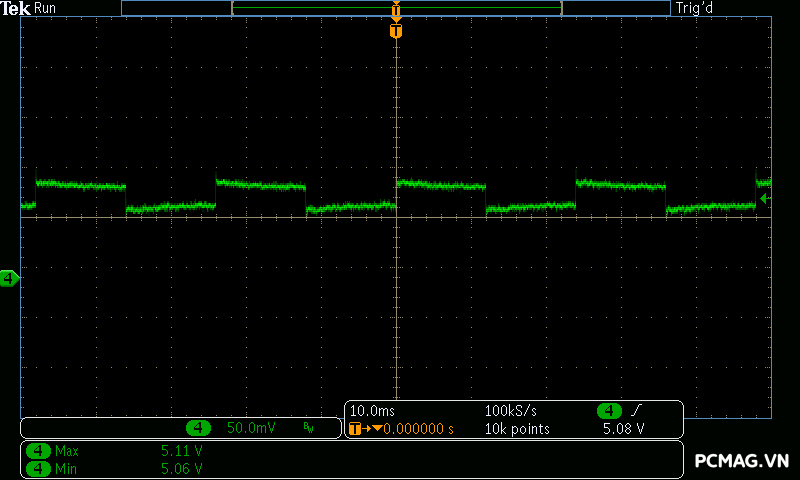Click the 100kS/s sample rate readout
The height and width of the screenshot is (480, 800).
512,411
